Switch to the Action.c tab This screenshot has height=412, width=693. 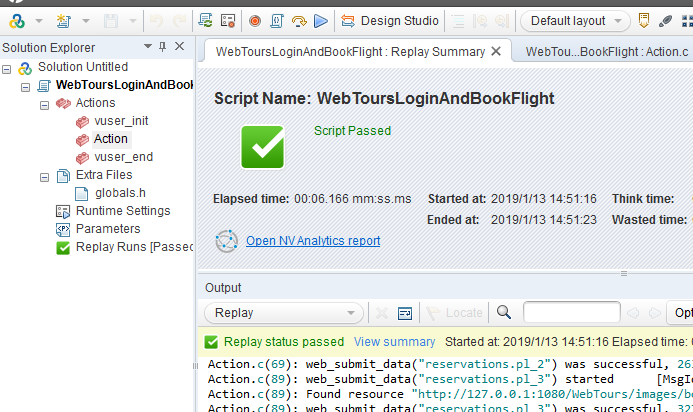[x=607, y=52]
